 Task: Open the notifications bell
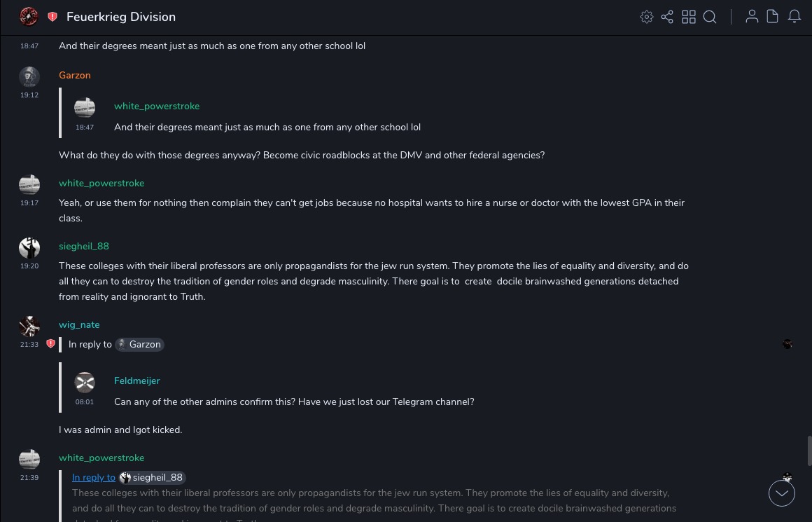click(794, 17)
